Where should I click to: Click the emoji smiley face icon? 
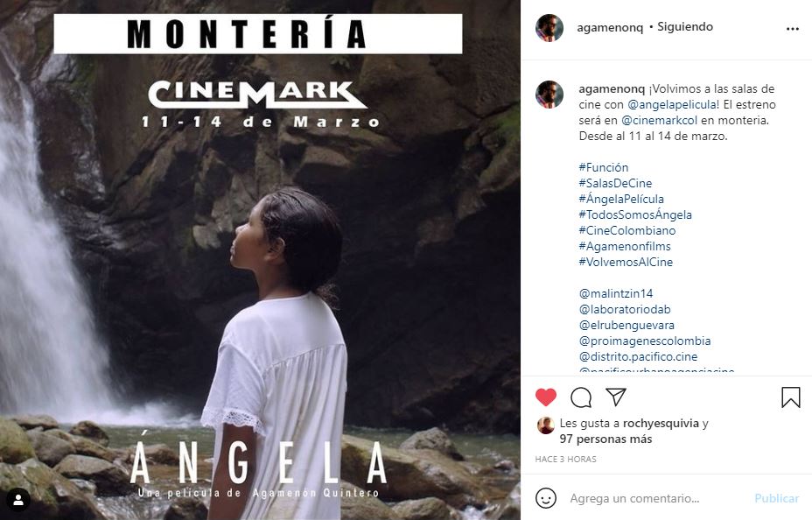546,498
